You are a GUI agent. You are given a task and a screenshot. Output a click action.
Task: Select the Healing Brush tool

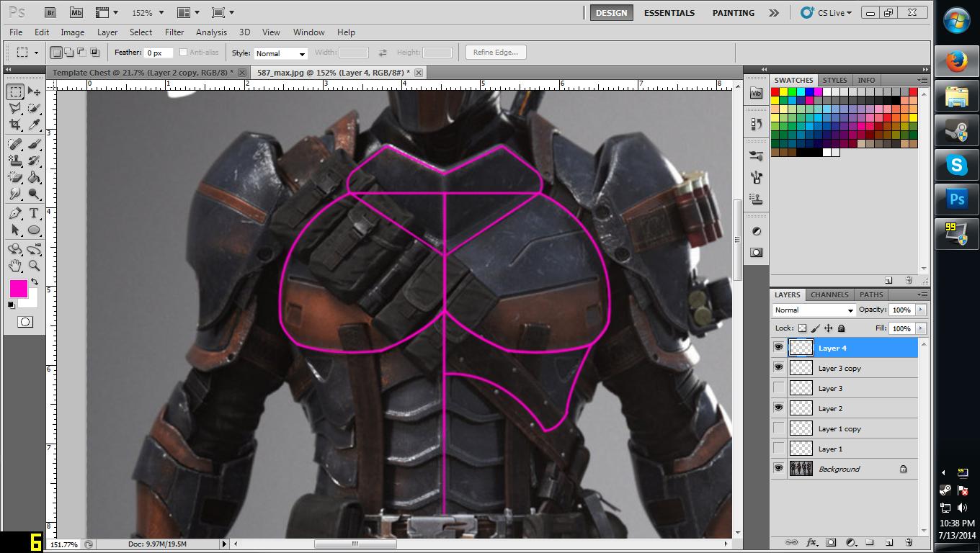15,145
